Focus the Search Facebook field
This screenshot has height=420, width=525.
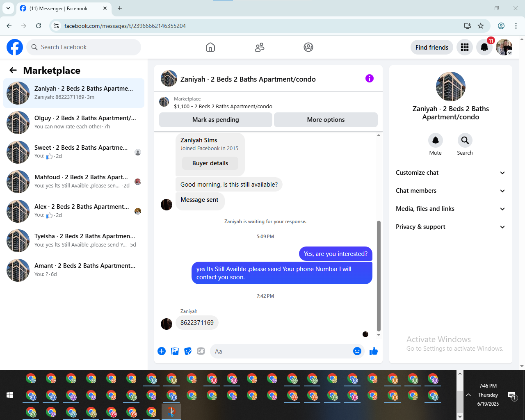(84, 47)
